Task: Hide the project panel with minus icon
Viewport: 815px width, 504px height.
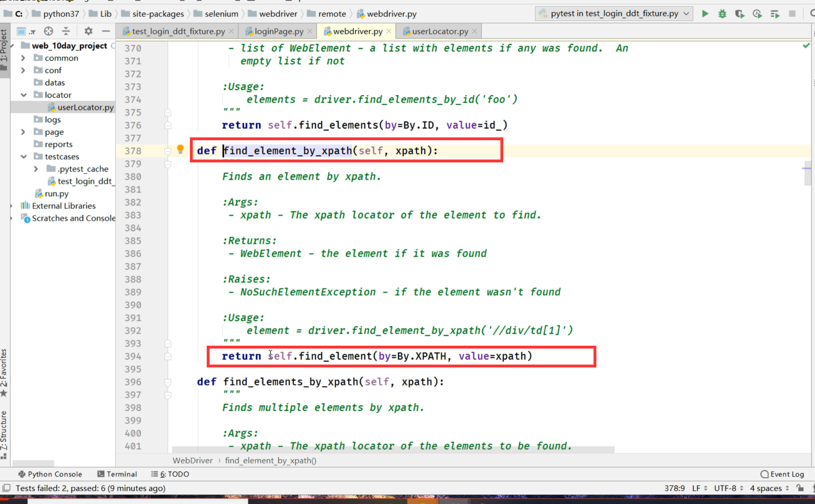Action: pyautogui.click(x=106, y=31)
